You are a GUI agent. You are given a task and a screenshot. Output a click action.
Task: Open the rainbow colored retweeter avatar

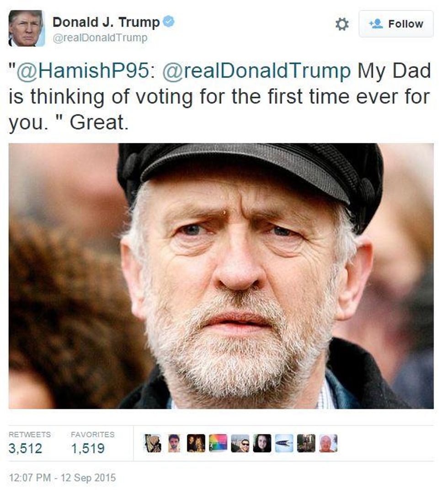coord(218,443)
